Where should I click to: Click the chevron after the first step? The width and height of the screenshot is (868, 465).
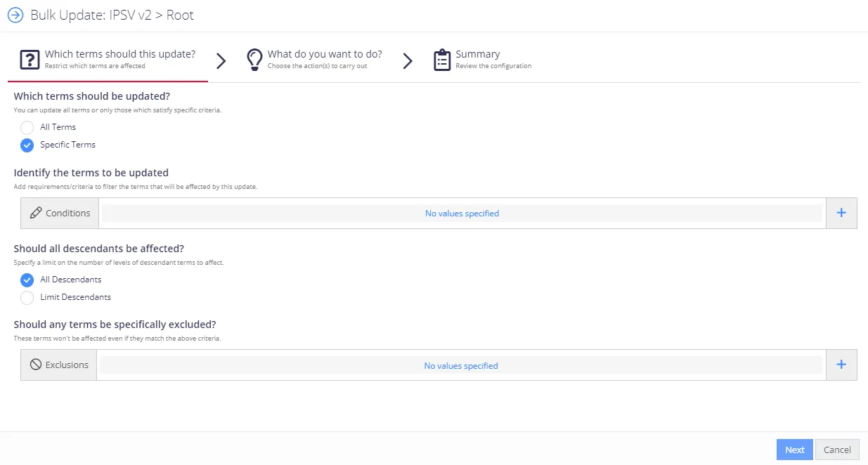point(221,60)
